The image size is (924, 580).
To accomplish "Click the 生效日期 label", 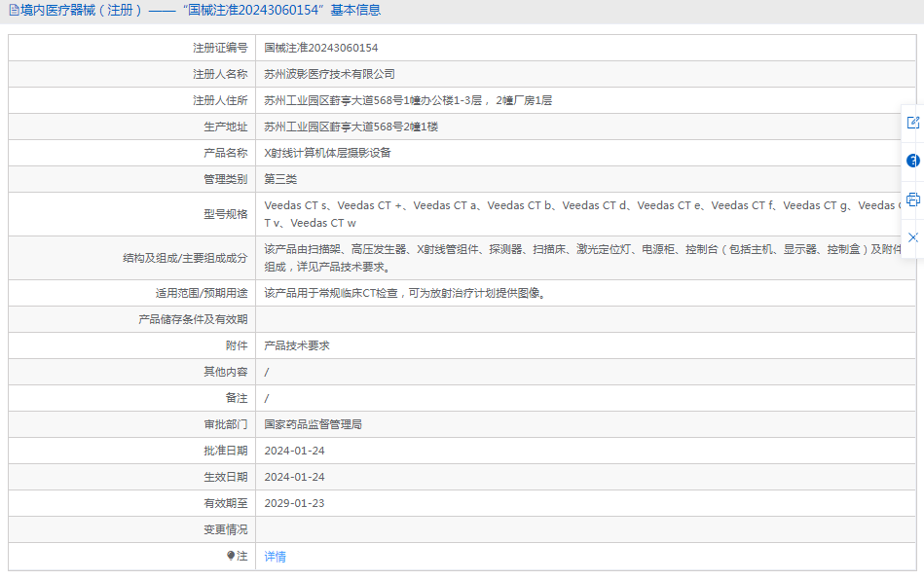I will pyautogui.click(x=226, y=477).
